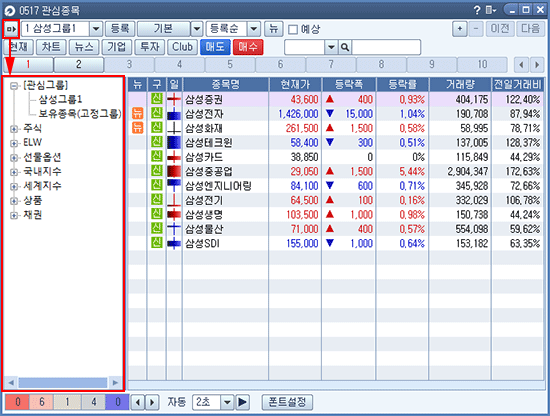
Task: Click news icon on 삼성화재 row
Action: 138,128
